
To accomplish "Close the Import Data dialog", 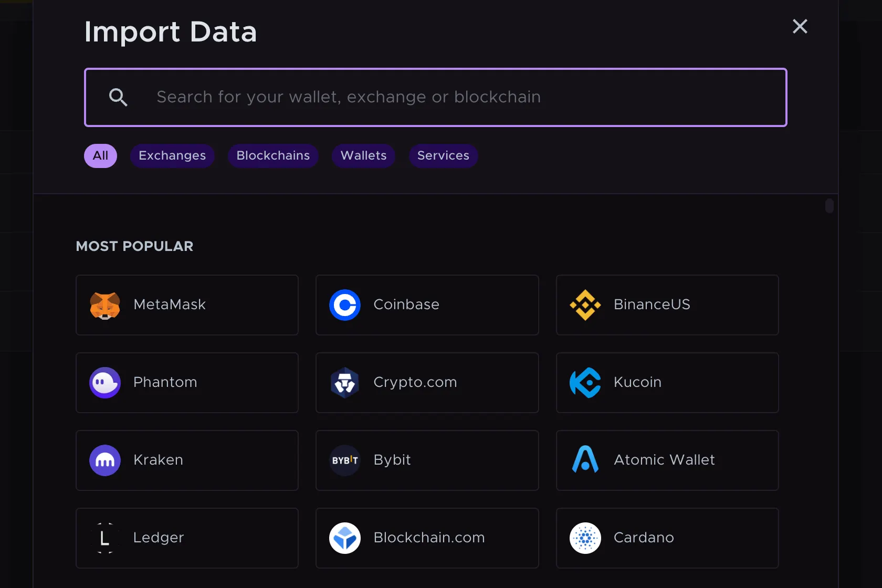I will pyautogui.click(x=800, y=26).
